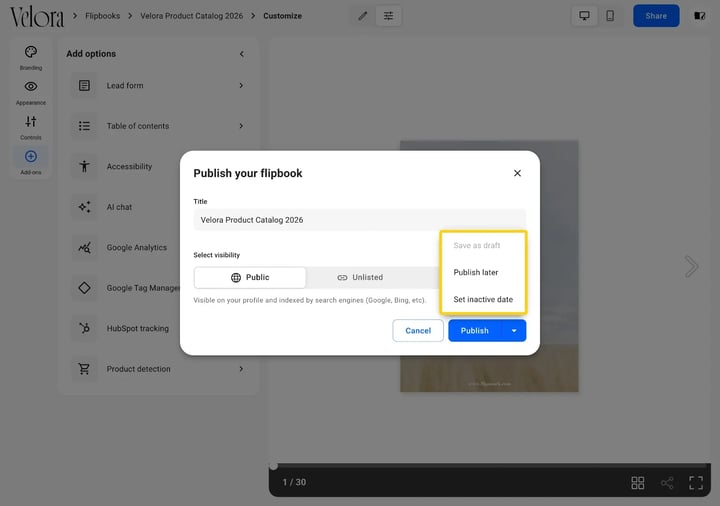Viewport: 720px width, 506px height.
Task: Open the Controls sliders icon
Action: (x=31, y=121)
